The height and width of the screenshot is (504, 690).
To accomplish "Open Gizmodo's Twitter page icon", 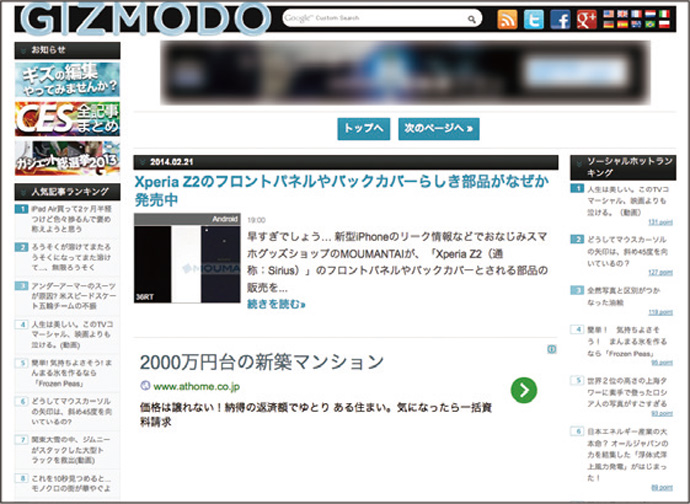I will tap(533, 19).
